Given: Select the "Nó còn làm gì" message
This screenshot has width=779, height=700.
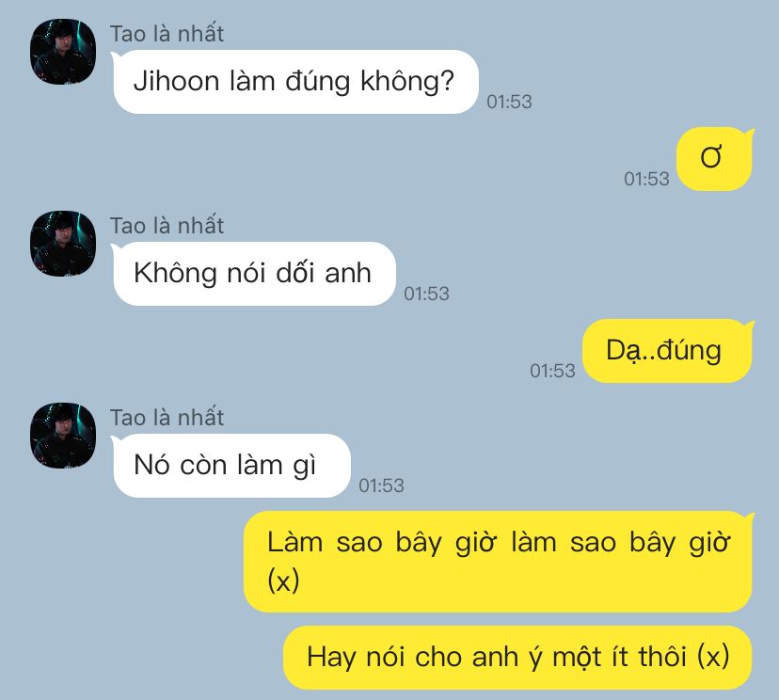Looking at the screenshot, I should pos(231,466).
